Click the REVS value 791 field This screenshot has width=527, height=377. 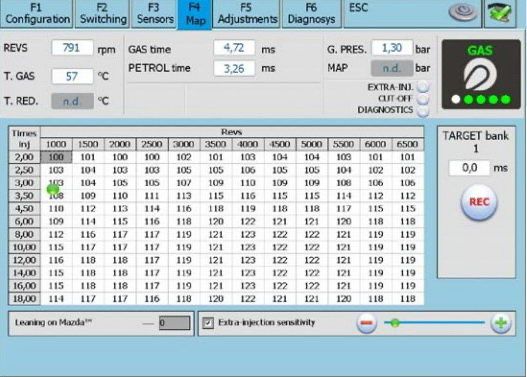(72, 48)
